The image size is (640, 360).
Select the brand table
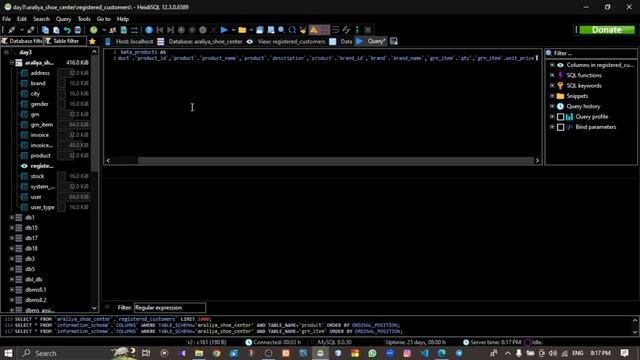[38, 83]
